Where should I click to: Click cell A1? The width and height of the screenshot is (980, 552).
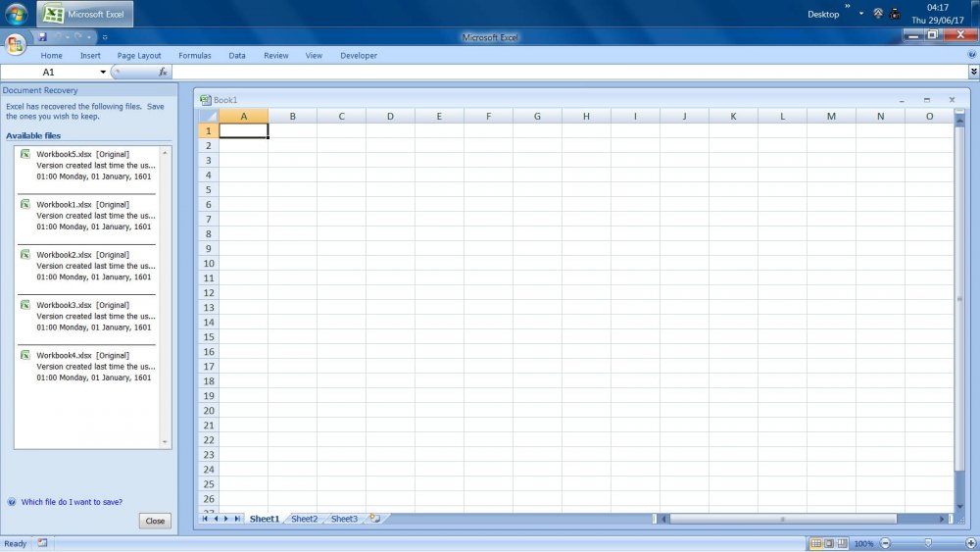point(244,130)
